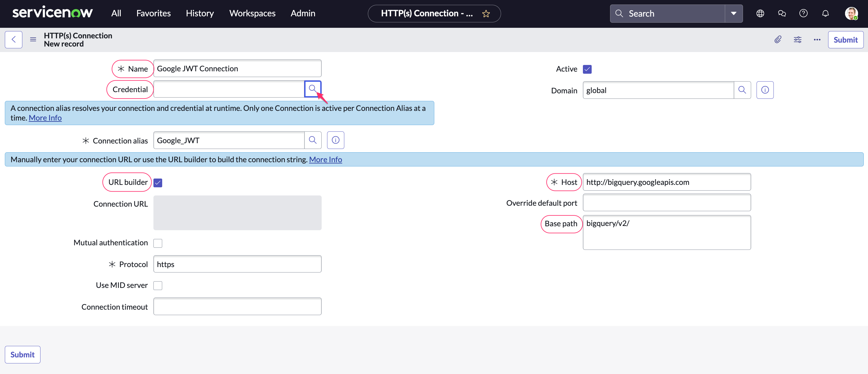The width and height of the screenshot is (868, 374).
Task: Click the Mutual authentication label
Action: click(x=111, y=243)
